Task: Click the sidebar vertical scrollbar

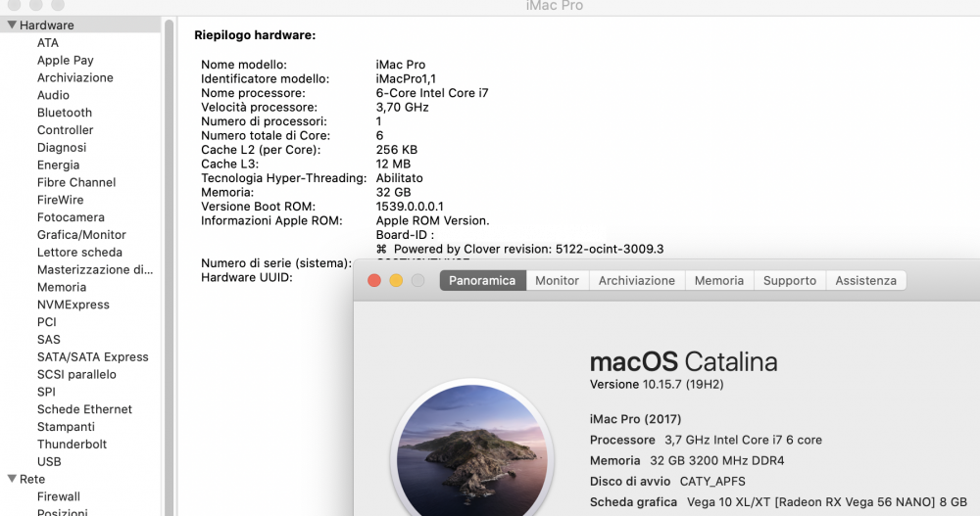Action: click(169, 268)
